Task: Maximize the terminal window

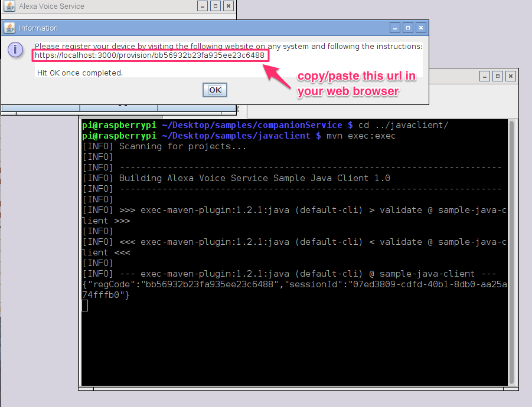Action: (x=498, y=76)
